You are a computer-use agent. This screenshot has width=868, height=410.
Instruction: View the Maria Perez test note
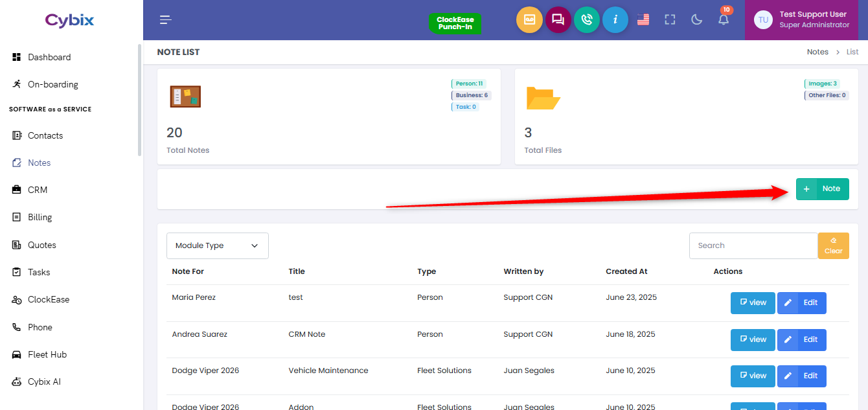pyautogui.click(x=753, y=302)
